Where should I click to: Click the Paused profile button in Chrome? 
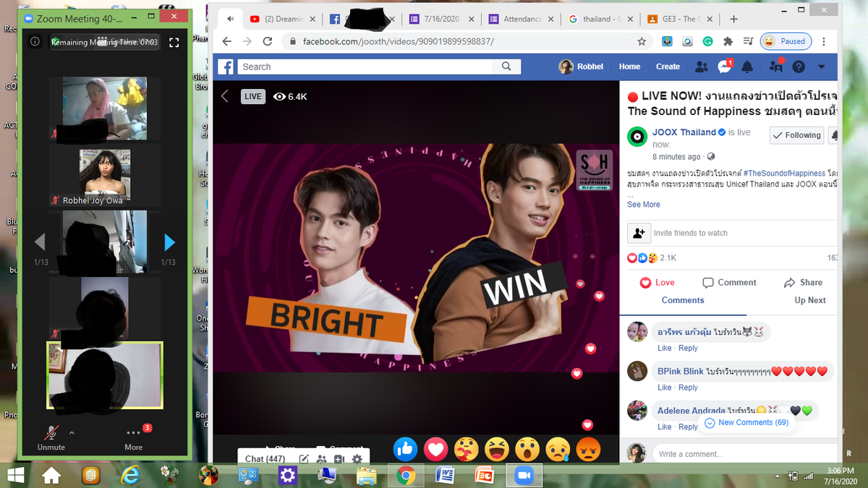[x=786, y=41]
